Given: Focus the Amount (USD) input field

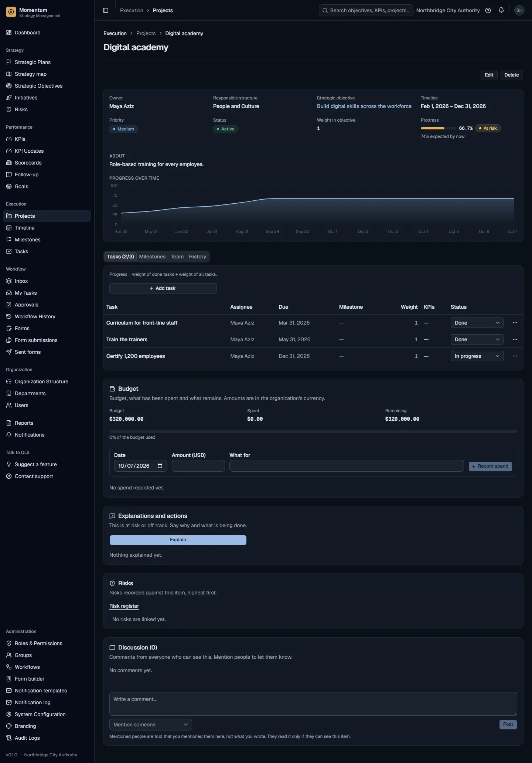Looking at the screenshot, I should (x=198, y=466).
